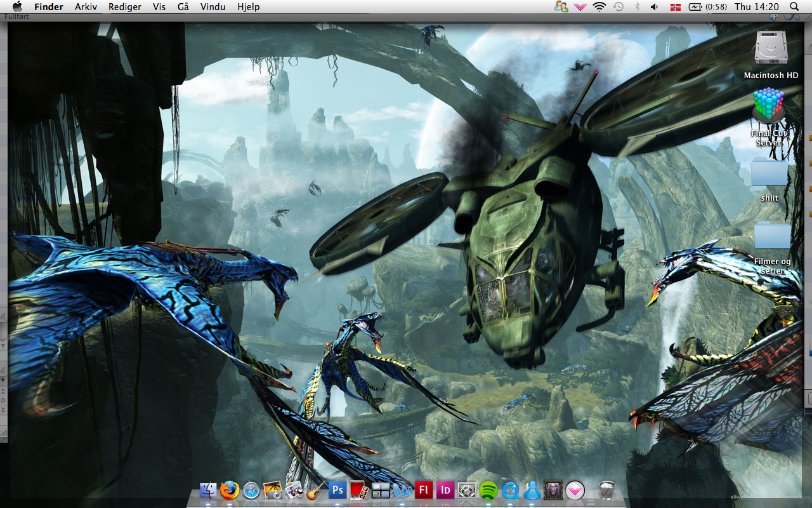812x508 pixels.
Task: Open Wi-Fi status menu
Action: pos(599,6)
